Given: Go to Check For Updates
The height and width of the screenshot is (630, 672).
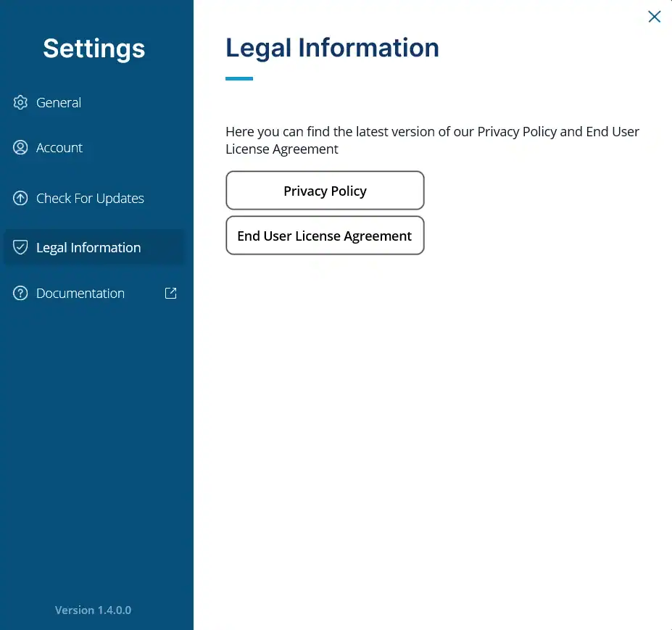Looking at the screenshot, I should pos(90,198).
